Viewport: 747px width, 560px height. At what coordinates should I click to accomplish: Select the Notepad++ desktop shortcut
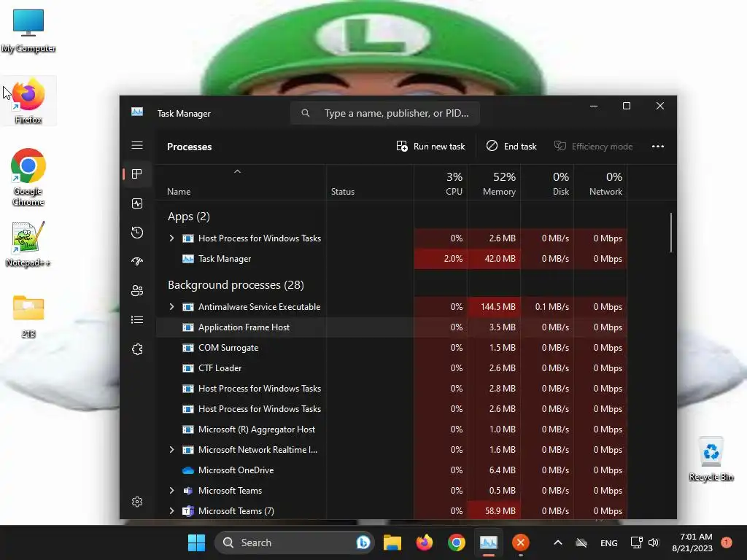coord(28,244)
